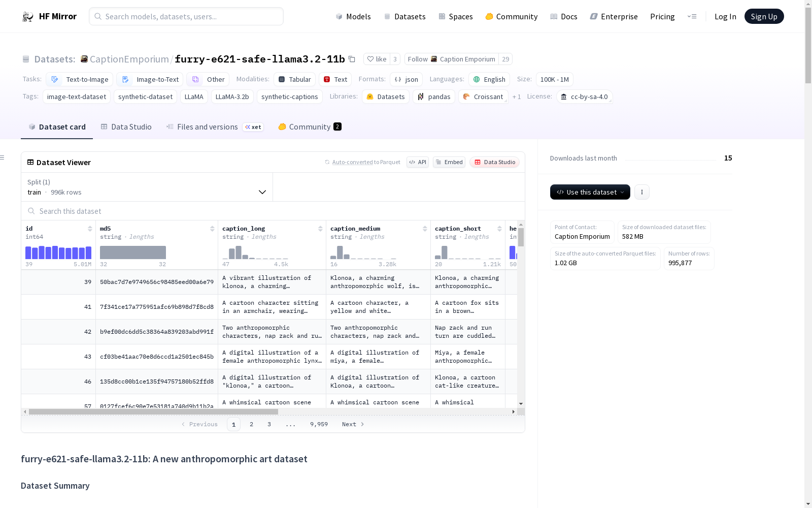Click the id column histogram
This screenshot has height=508, width=812.
pyautogui.click(x=58, y=252)
